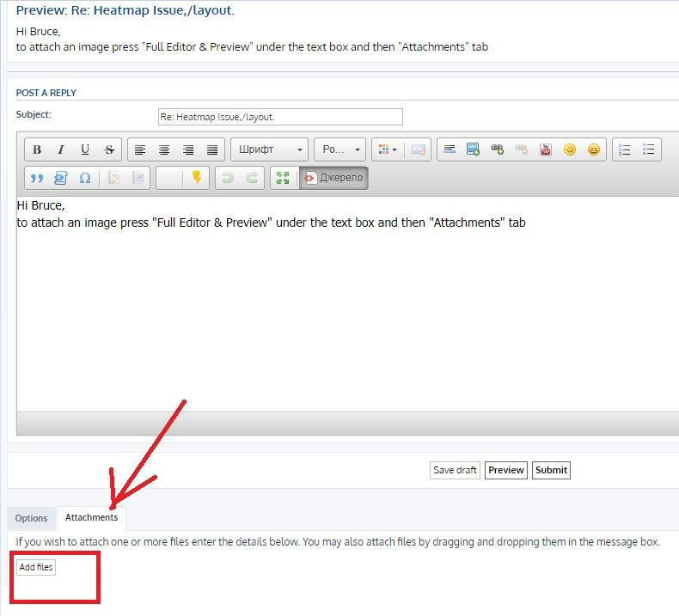Screen dimensions: 679x616
Task: Insert a link with the chain icon
Action: click(x=497, y=149)
